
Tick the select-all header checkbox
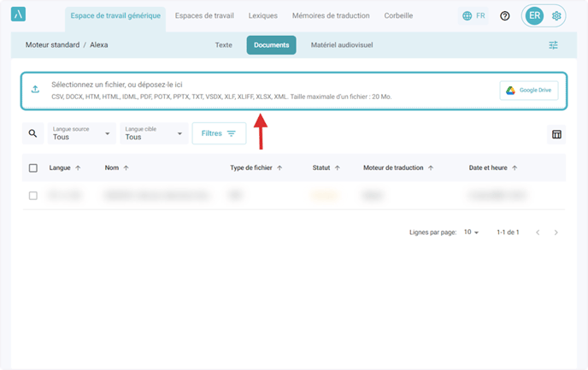(x=33, y=168)
